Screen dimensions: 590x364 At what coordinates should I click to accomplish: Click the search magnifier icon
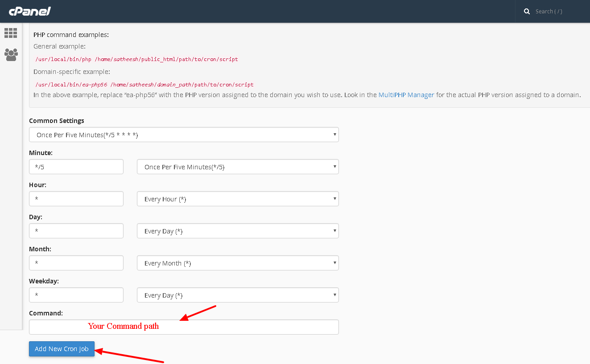527,11
